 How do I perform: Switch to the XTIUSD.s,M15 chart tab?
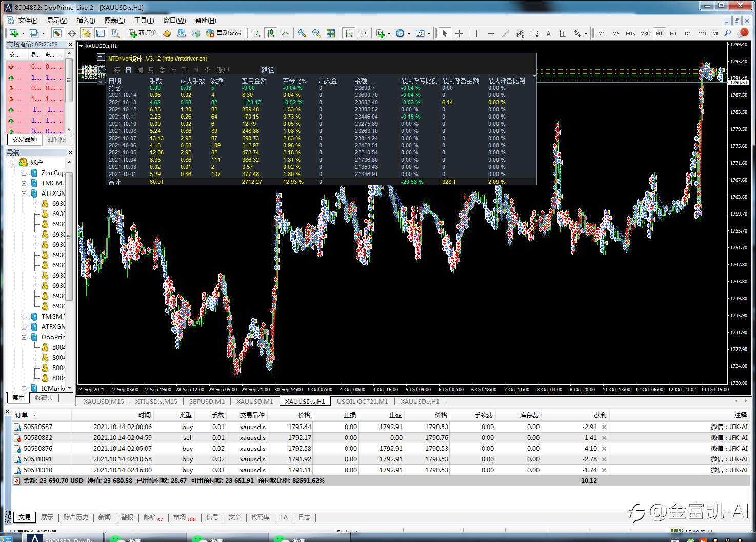(x=156, y=402)
